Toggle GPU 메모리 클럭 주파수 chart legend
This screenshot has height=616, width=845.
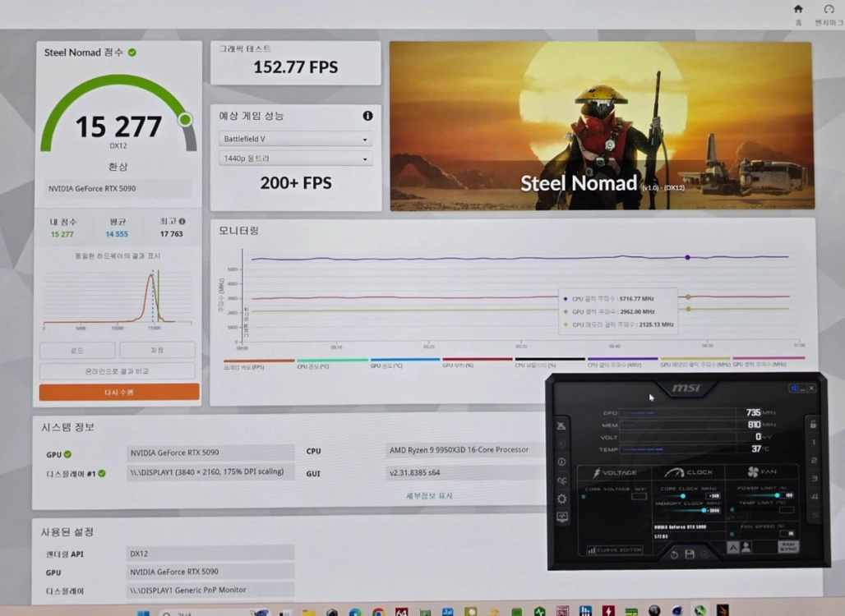(x=695, y=361)
